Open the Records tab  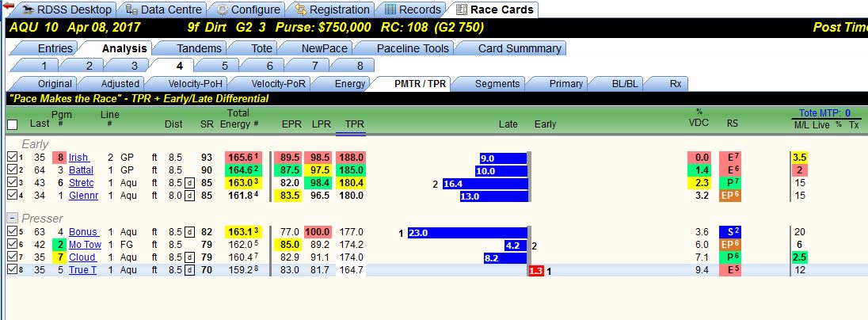coord(413,10)
